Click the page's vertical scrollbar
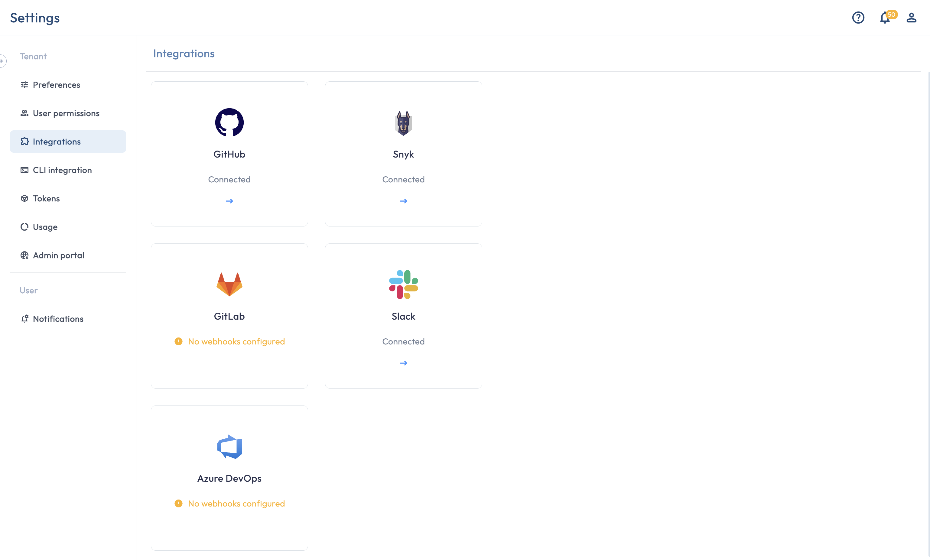This screenshot has width=930, height=560. click(x=928, y=313)
